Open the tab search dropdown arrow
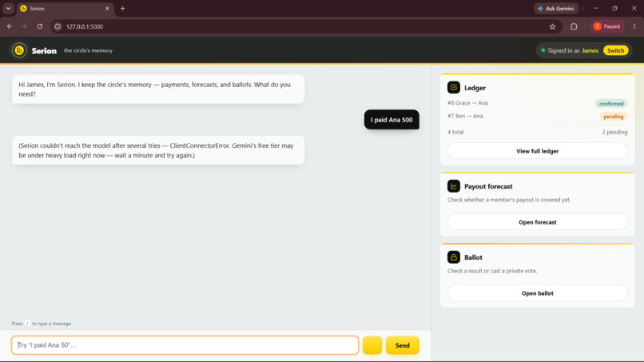 [x=8, y=8]
